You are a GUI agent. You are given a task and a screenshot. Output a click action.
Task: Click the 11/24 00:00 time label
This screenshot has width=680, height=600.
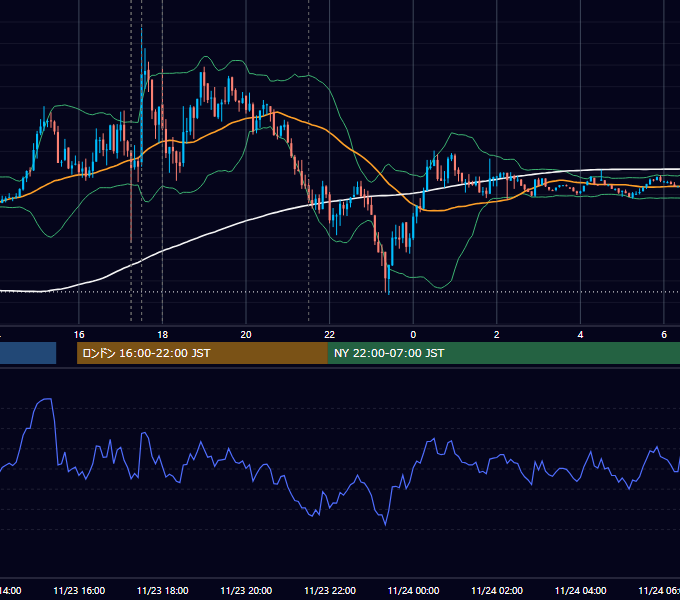413,590
